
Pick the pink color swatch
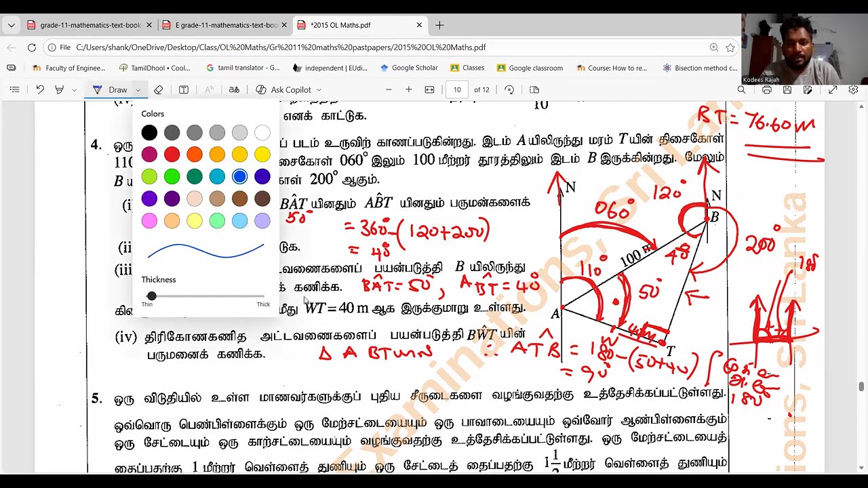click(x=149, y=220)
